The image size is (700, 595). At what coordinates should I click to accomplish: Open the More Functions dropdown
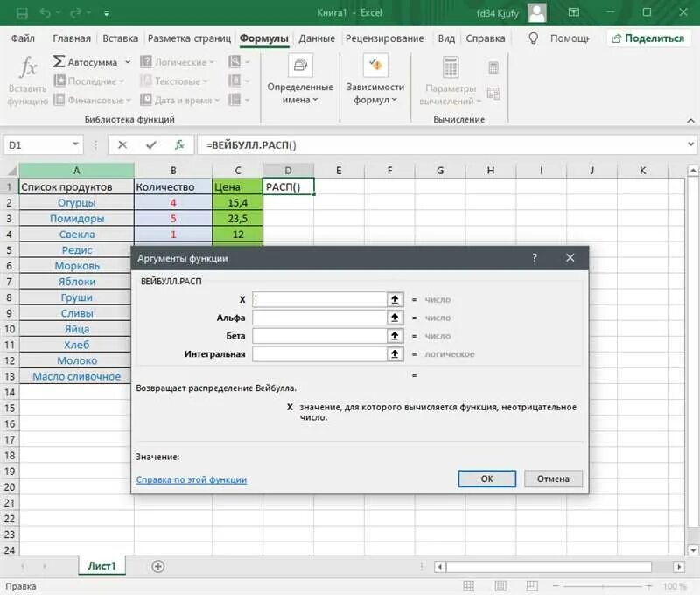point(239,100)
